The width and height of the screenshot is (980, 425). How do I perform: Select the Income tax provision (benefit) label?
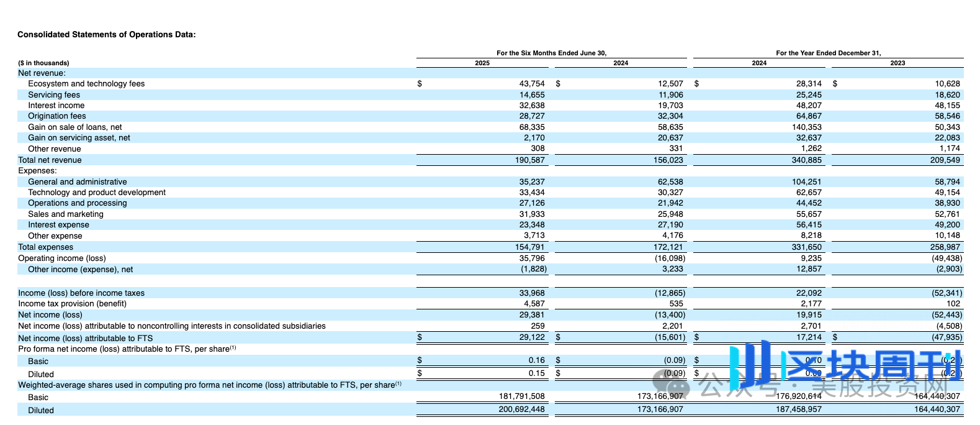[x=72, y=304]
